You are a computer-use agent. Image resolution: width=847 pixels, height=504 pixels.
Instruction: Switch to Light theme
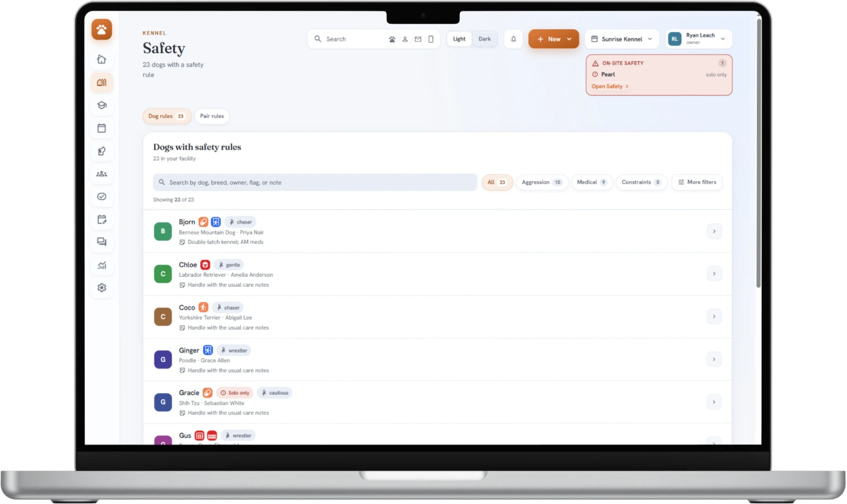point(459,39)
